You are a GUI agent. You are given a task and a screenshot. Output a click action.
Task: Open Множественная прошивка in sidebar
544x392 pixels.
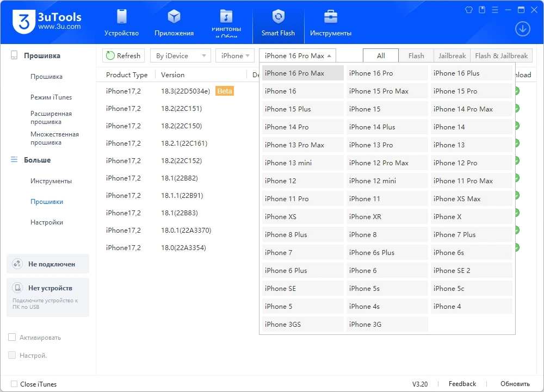[x=54, y=138]
